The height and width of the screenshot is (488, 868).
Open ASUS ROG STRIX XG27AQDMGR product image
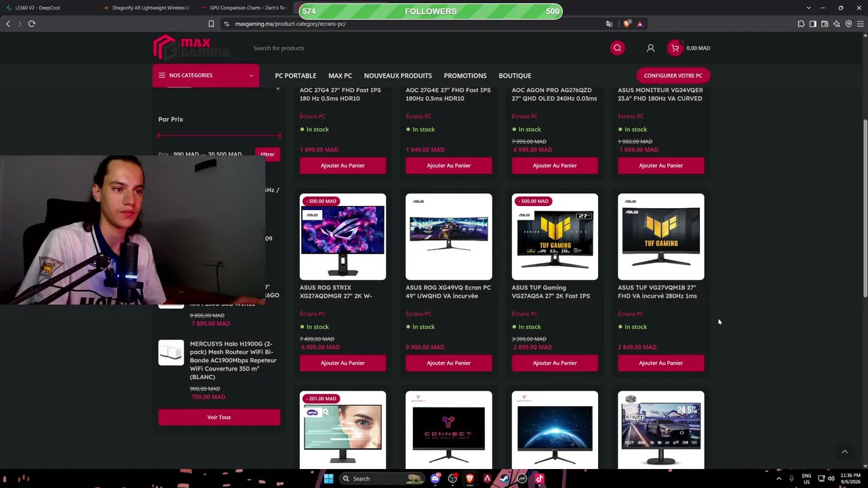point(342,237)
